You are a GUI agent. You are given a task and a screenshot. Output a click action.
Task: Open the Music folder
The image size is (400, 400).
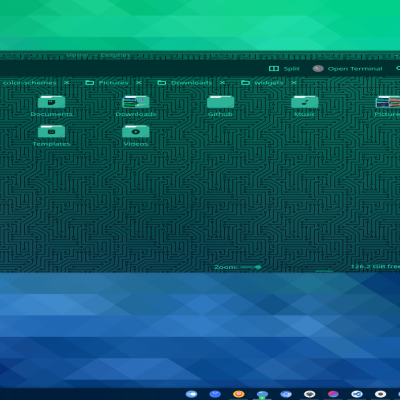304,106
